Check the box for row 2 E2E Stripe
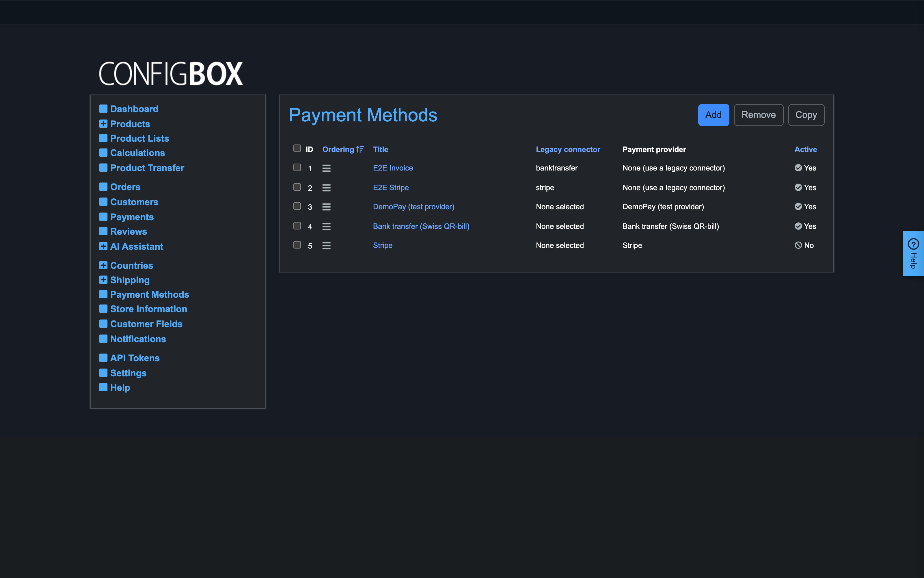 click(x=297, y=187)
